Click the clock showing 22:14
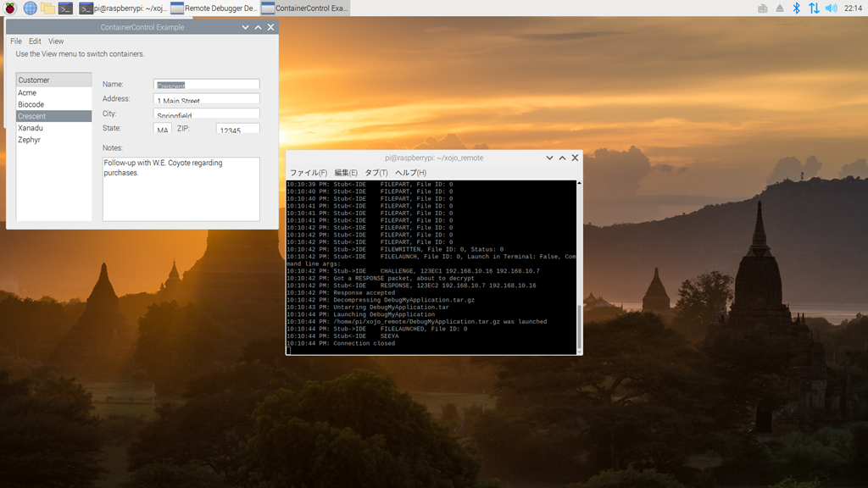The height and width of the screenshot is (488, 868). 853,8
